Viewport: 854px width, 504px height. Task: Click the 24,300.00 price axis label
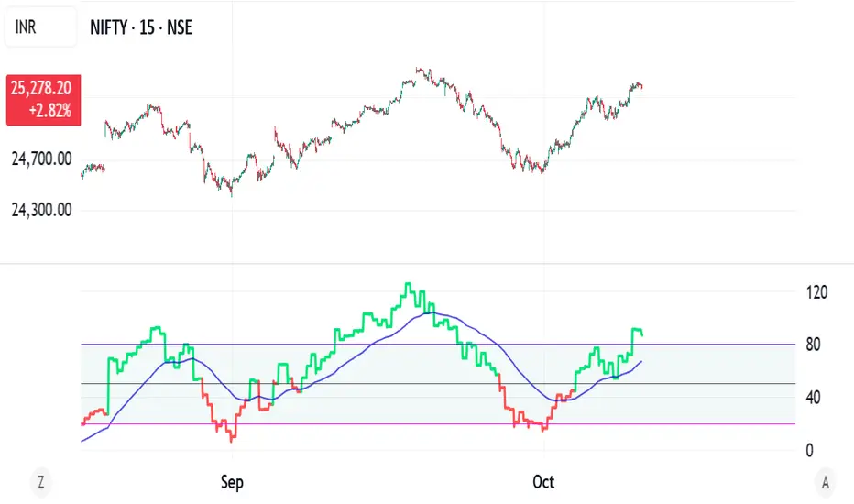click(39, 210)
